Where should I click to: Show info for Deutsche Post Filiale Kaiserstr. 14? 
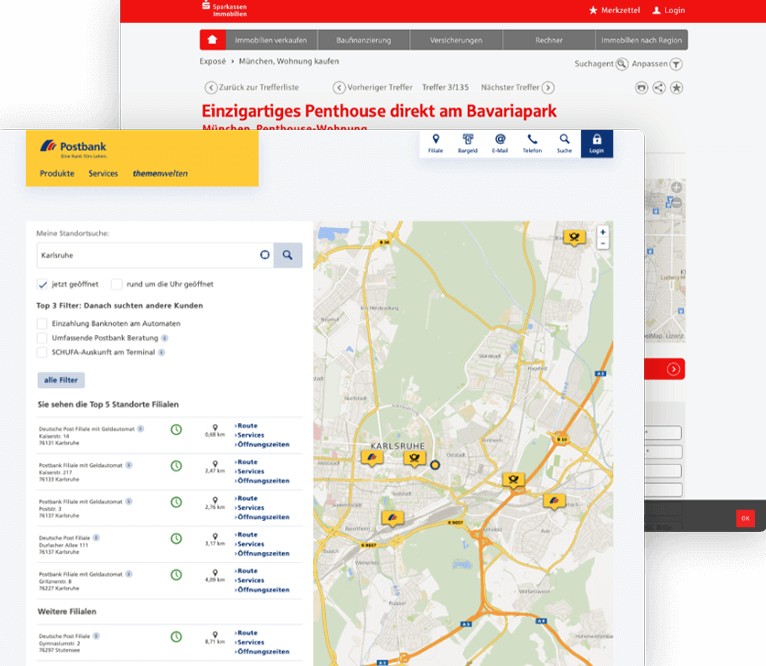(141, 429)
